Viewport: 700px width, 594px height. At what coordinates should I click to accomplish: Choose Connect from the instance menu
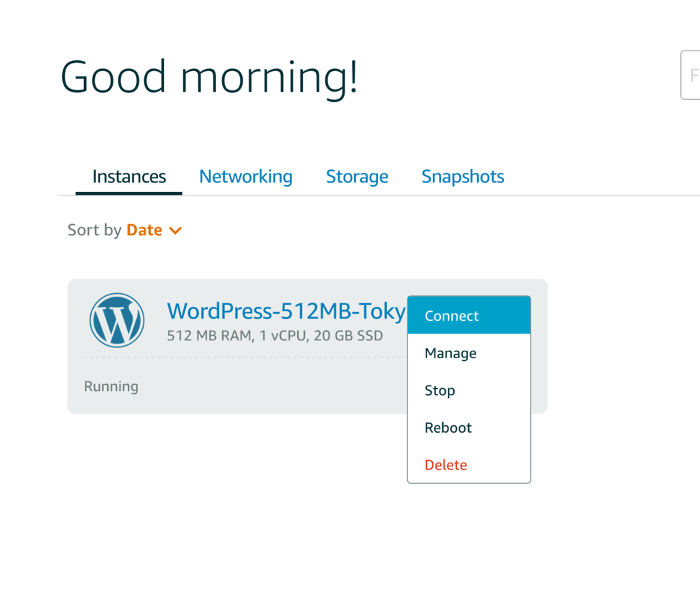[x=469, y=316]
